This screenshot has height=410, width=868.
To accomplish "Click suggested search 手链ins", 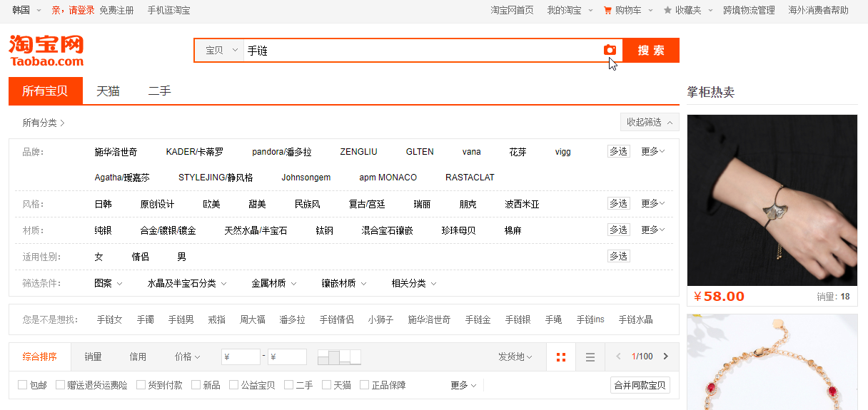I will [590, 319].
